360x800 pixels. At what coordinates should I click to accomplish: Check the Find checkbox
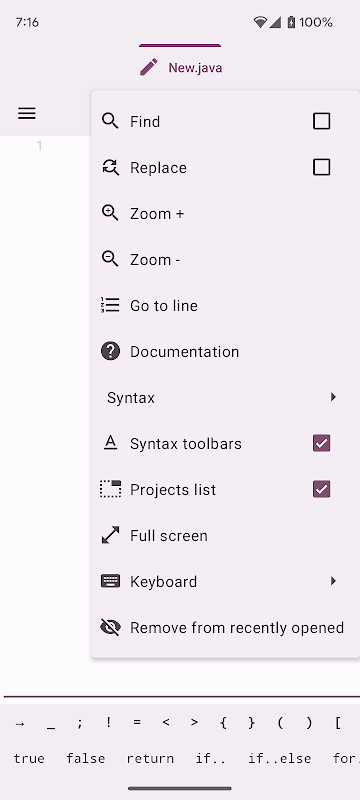[321, 121]
